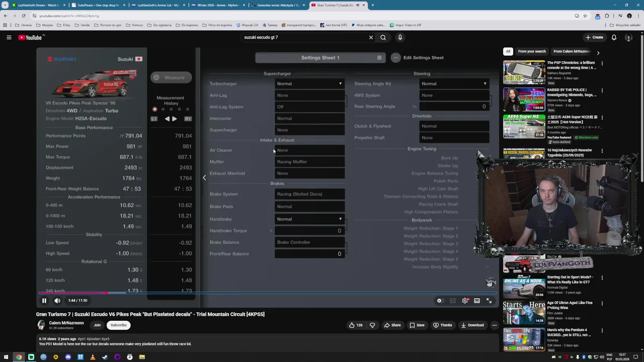This screenshot has width=644, height=362.
Task: Pause the video with the player button
Action: [x=44, y=301]
